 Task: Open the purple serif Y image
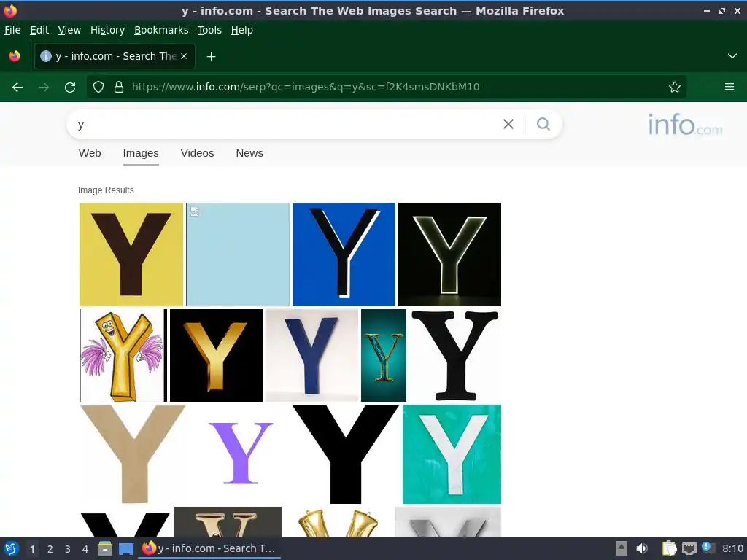click(239, 454)
